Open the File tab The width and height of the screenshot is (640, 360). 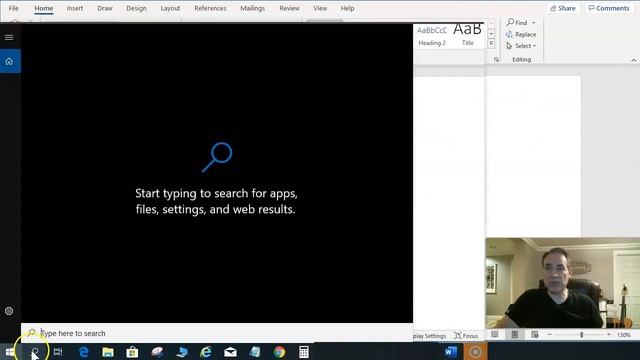pyautogui.click(x=13, y=8)
